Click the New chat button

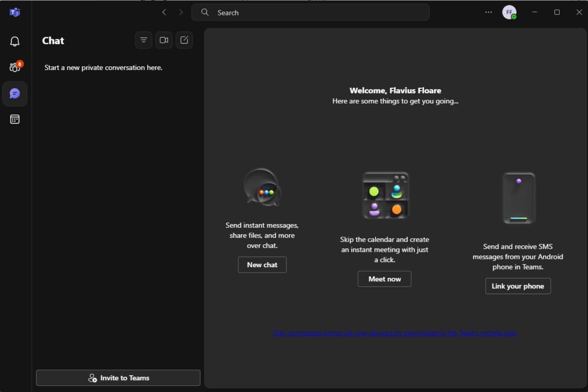click(262, 265)
